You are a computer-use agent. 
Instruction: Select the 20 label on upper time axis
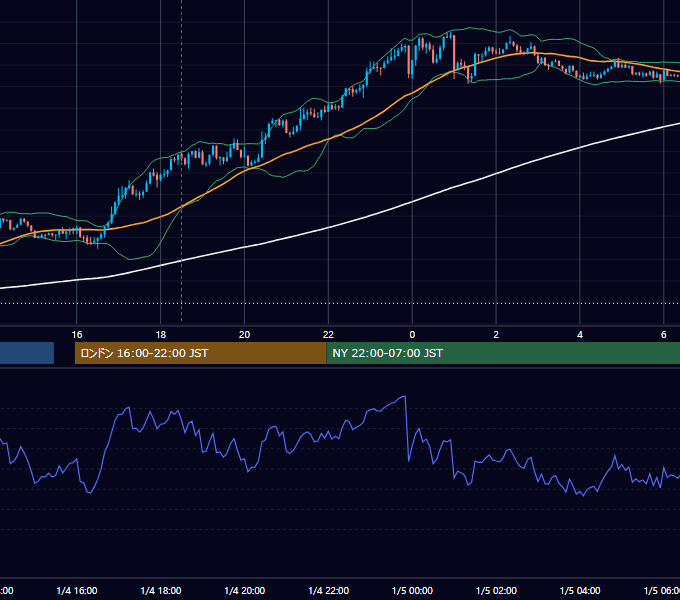point(245,335)
